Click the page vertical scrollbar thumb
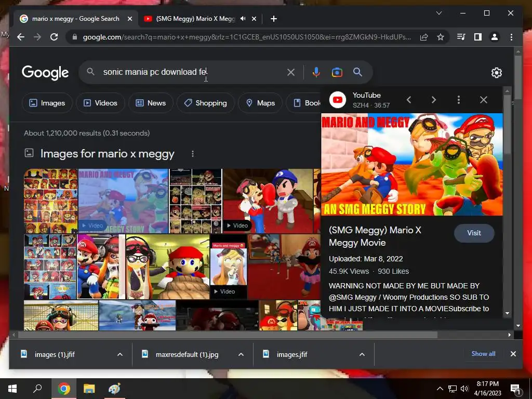 (518, 77)
